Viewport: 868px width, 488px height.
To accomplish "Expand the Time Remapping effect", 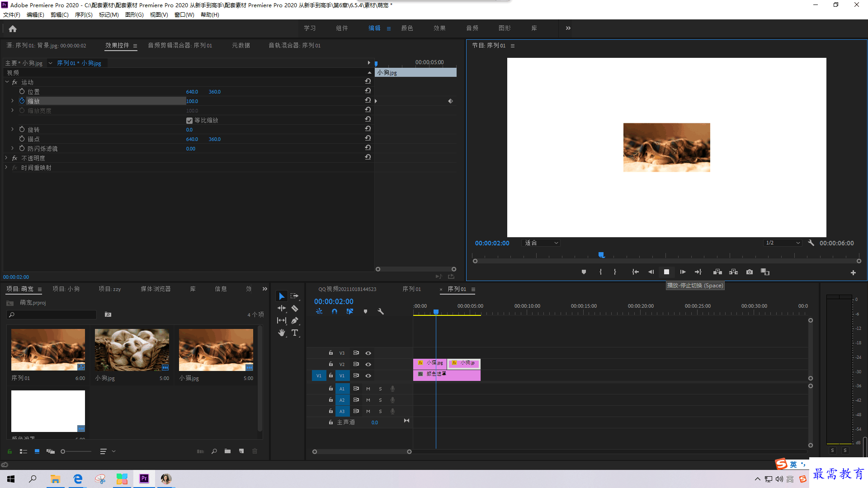I will pos(6,167).
